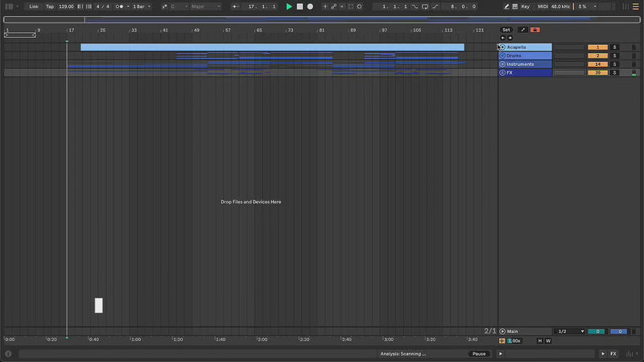Click the Tap tempo button

50,6
